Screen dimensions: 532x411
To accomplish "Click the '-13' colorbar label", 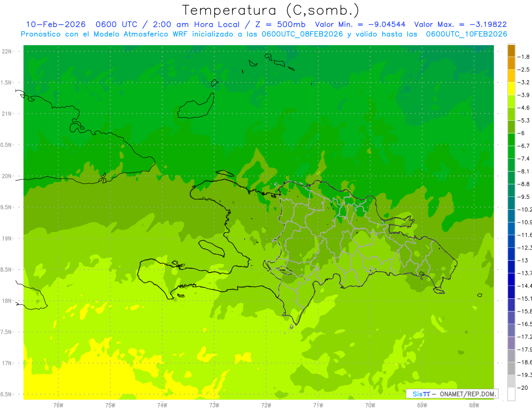I will (x=522, y=260).
